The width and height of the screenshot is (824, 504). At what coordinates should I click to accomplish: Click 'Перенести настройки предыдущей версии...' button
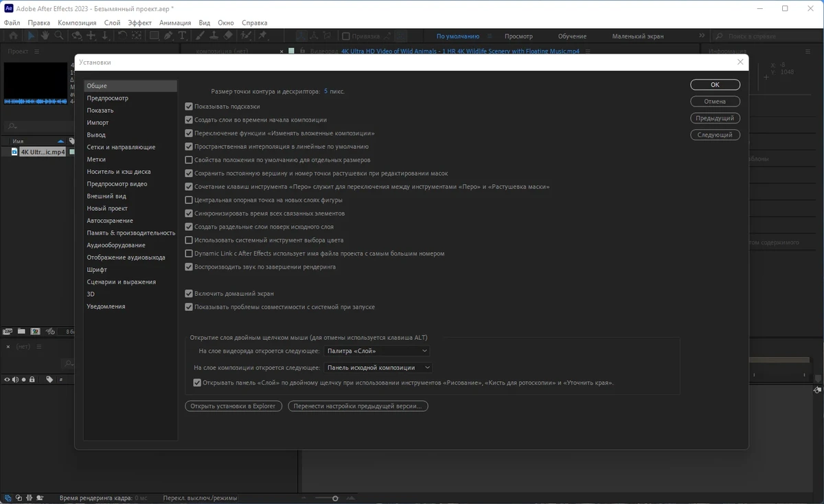[x=358, y=406]
